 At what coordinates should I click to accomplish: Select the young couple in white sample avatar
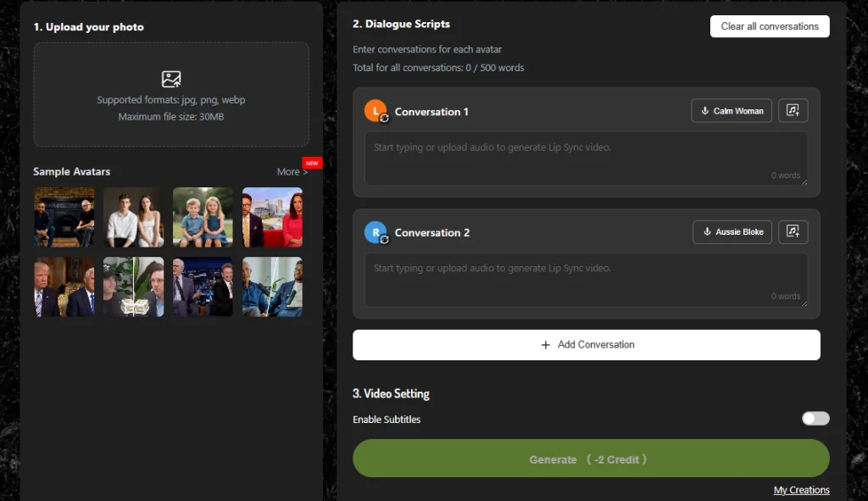pyautogui.click(x=133, y=217)
